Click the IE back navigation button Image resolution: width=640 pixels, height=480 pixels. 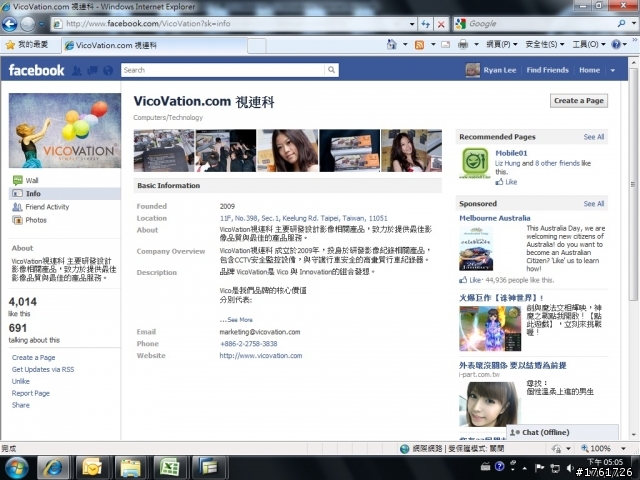pyautogui.click(x=9, y=24)
